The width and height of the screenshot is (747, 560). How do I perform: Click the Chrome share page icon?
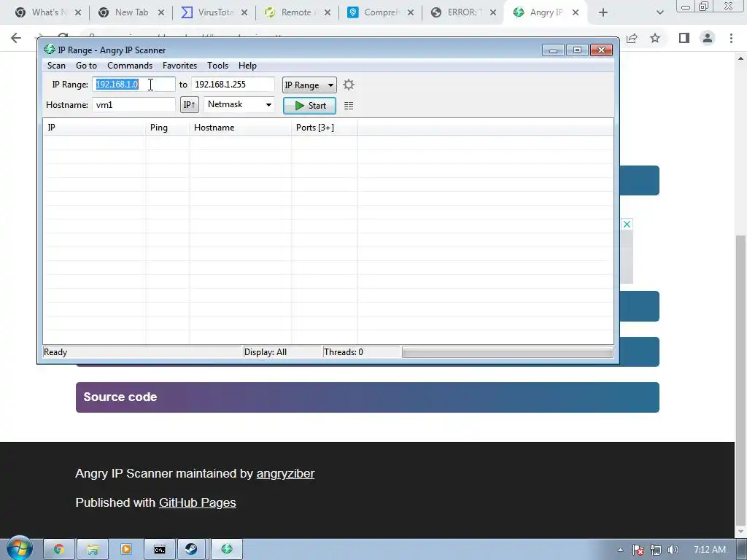coord(632,38)
